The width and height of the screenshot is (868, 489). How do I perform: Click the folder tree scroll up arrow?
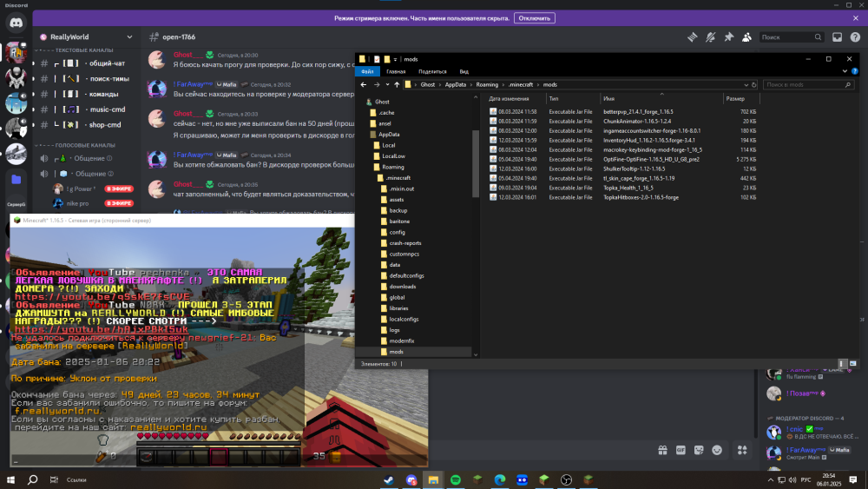[476, 97]
